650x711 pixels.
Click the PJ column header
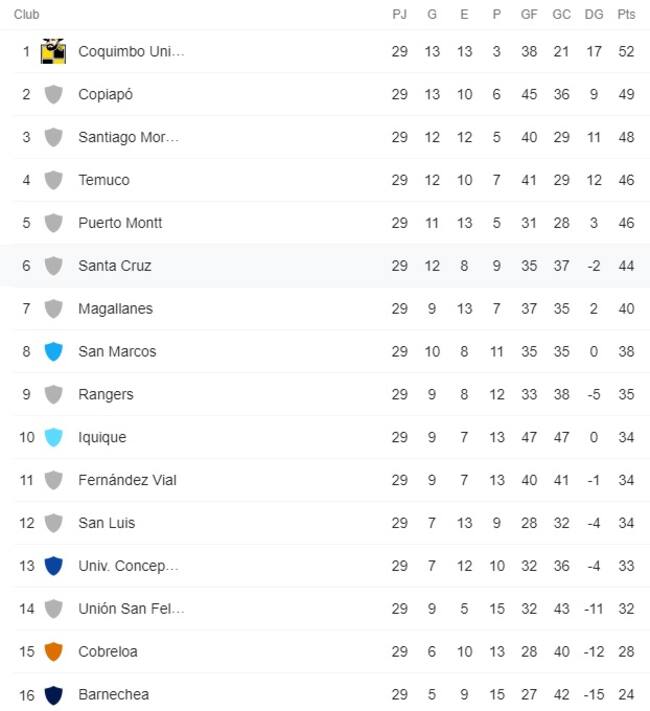tap(400, 15)
